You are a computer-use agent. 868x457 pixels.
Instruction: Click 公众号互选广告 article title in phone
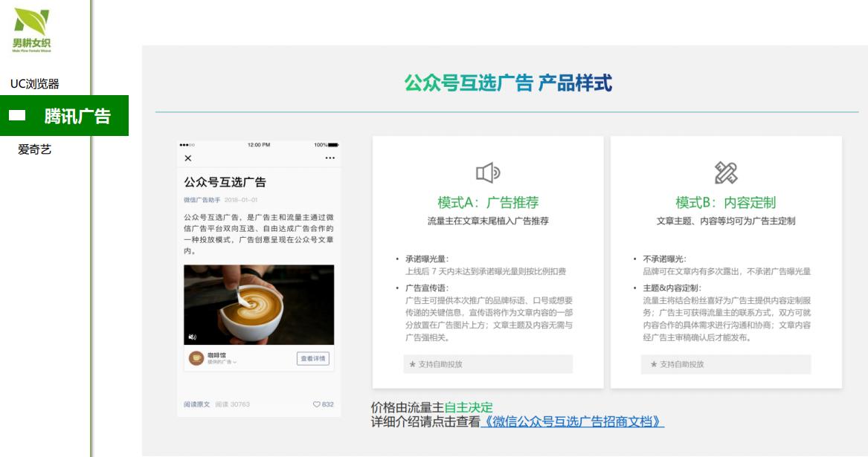coord(225,182)
